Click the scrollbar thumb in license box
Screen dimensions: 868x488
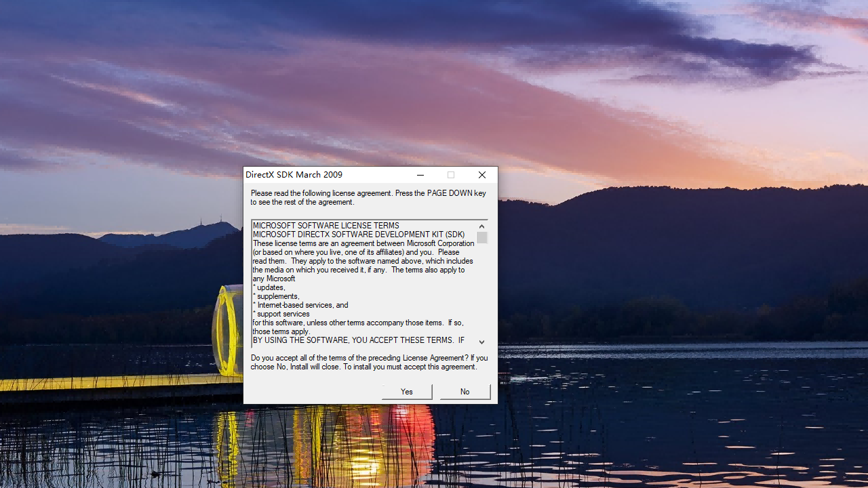481,237
